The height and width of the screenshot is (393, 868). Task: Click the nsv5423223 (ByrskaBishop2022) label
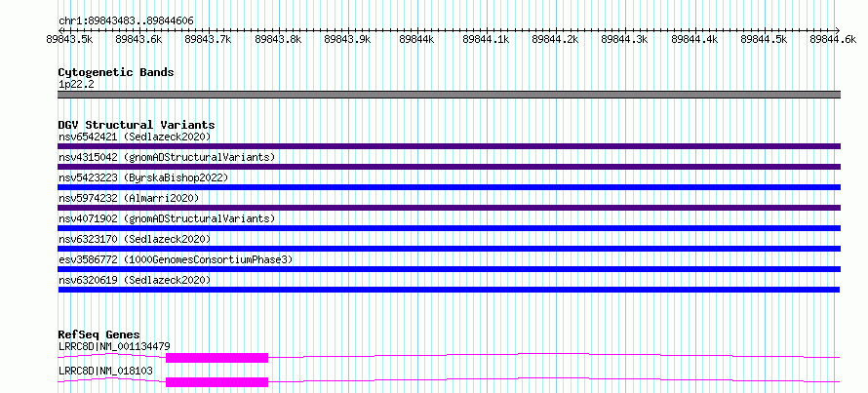pos(143,177)
